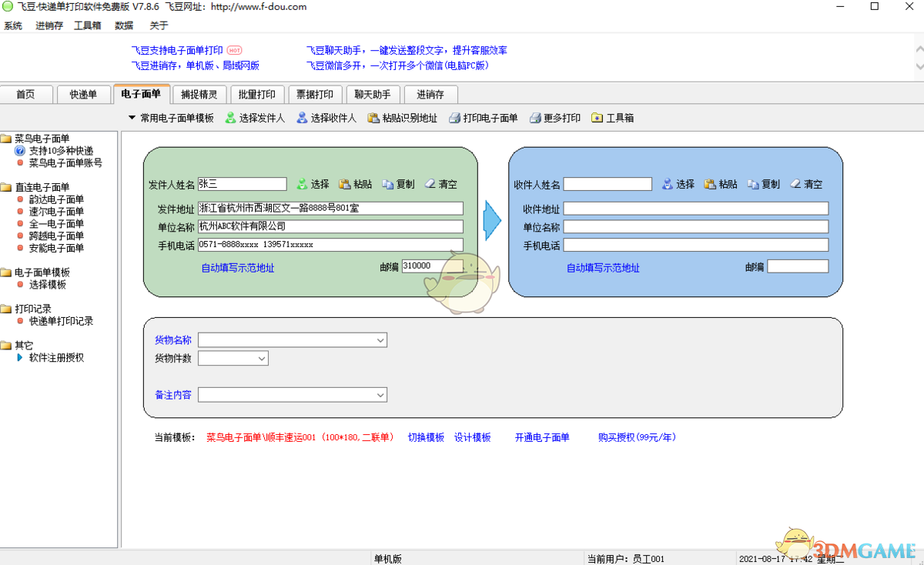This screenshot has height=565, width=924.
Task: Open the 进销存 menu
Action: coord(49,25)
